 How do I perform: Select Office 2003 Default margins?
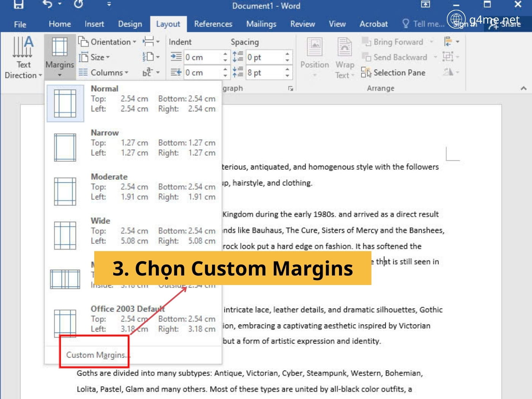[133, 323]
